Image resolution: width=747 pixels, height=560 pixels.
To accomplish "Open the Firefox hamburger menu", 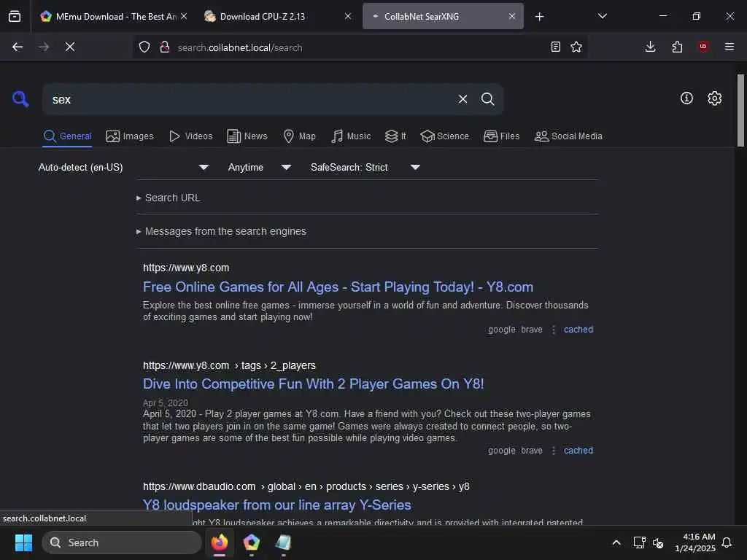I will tap(729, 47).
